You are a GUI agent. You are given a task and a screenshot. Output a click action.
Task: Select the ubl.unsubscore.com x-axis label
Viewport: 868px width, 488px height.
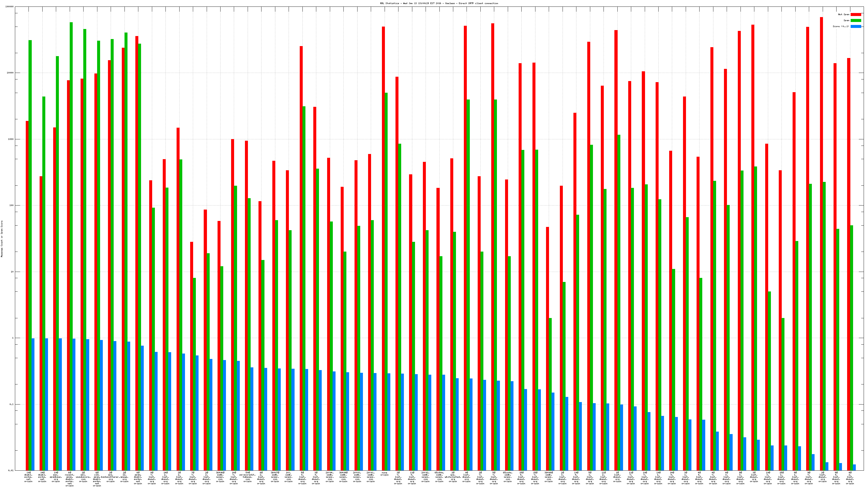coord(83,477)
